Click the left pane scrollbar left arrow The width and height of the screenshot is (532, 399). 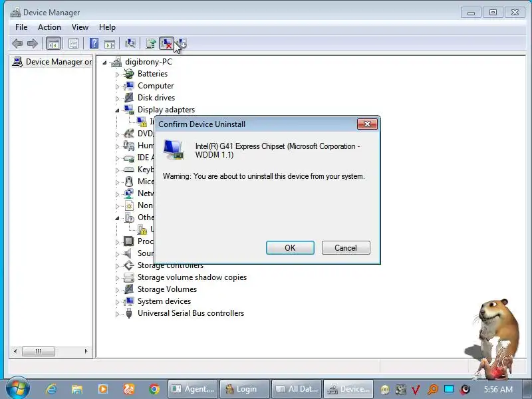click(15, 351)
